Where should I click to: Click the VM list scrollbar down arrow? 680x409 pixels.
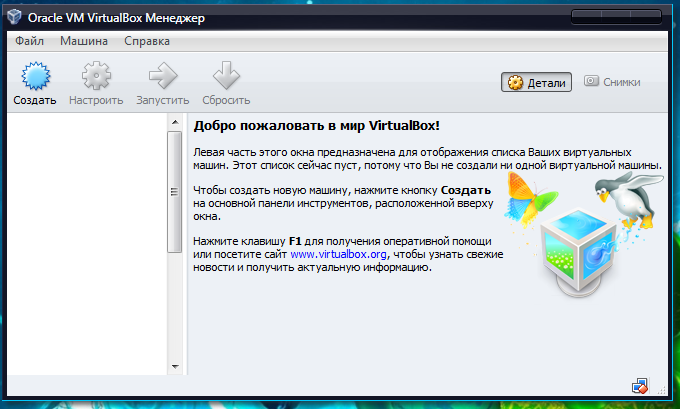tap(175, 367)
